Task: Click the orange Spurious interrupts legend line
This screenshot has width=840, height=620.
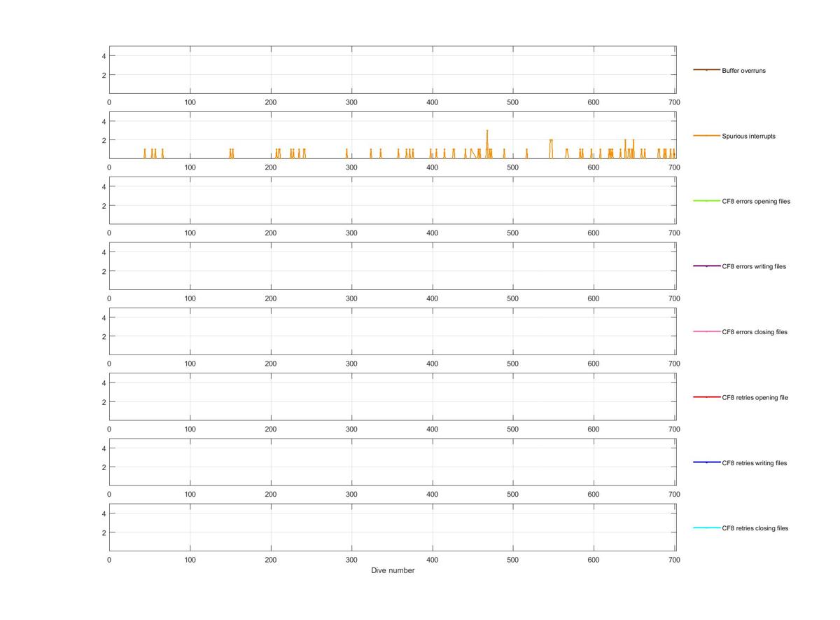Action: (x=706, y=135)
